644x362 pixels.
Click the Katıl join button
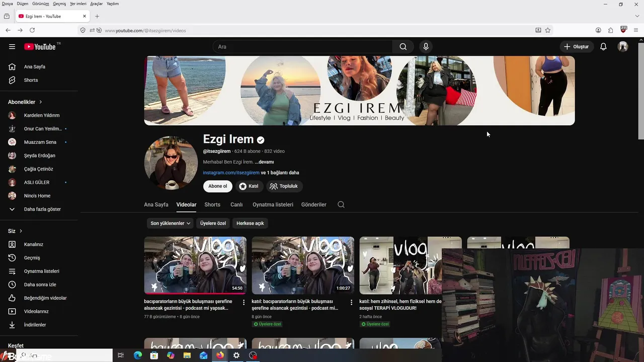click(x=249, y=186)
